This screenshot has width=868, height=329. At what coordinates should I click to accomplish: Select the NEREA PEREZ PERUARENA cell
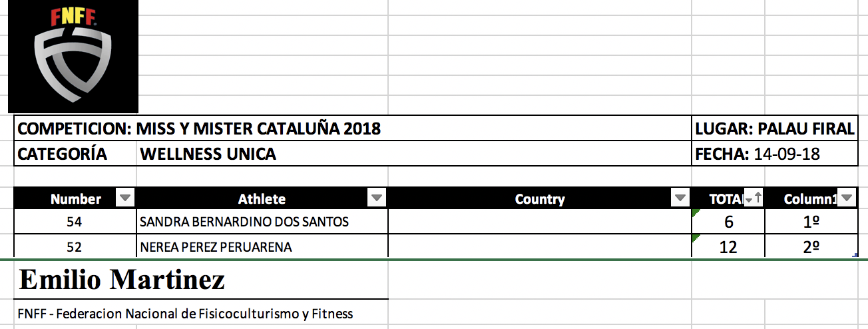[x=216, y=247]
